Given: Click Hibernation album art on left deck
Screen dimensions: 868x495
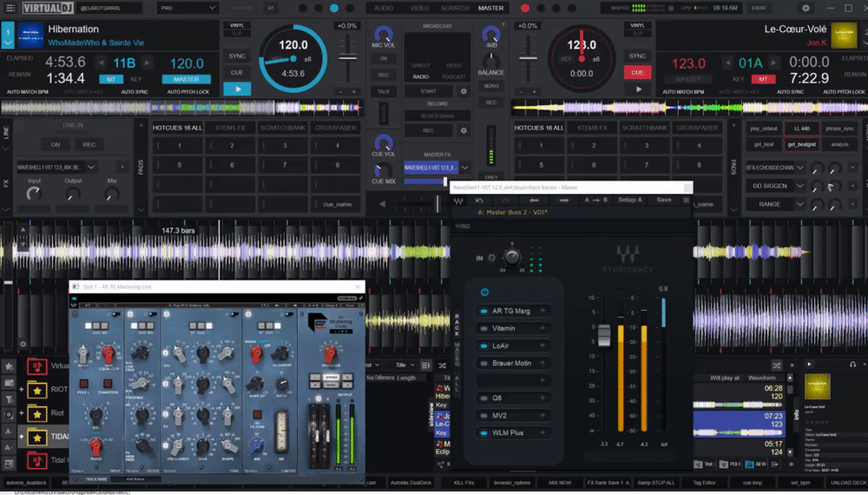Looking at the screenshot, I should pyautogui.click(x=30, y=35).
